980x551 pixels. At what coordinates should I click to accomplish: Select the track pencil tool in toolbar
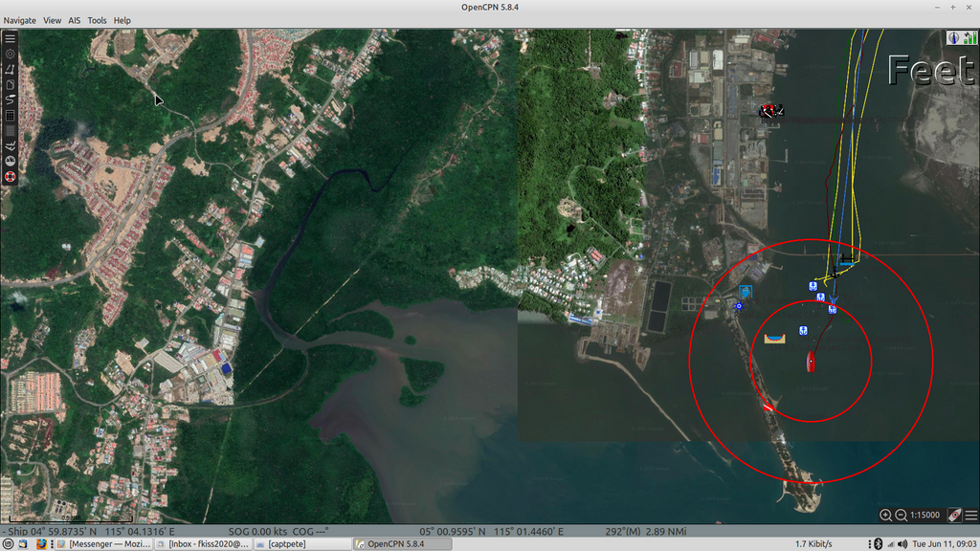(x=10, y=98)
